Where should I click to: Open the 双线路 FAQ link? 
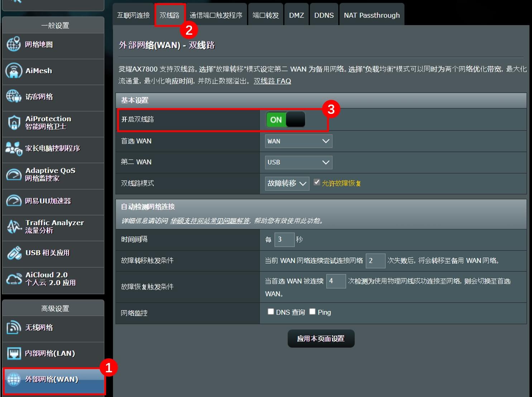click(272, 81)
